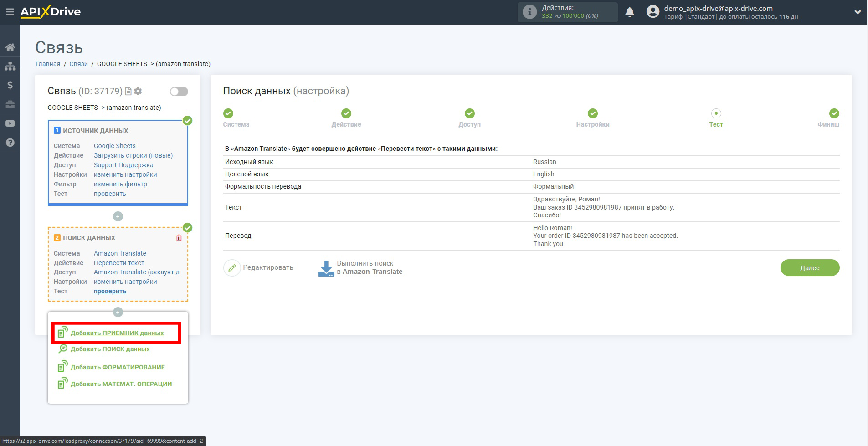Click the Действия counter 332 из 100'000

pyautogui.click(x=570, y=16)
